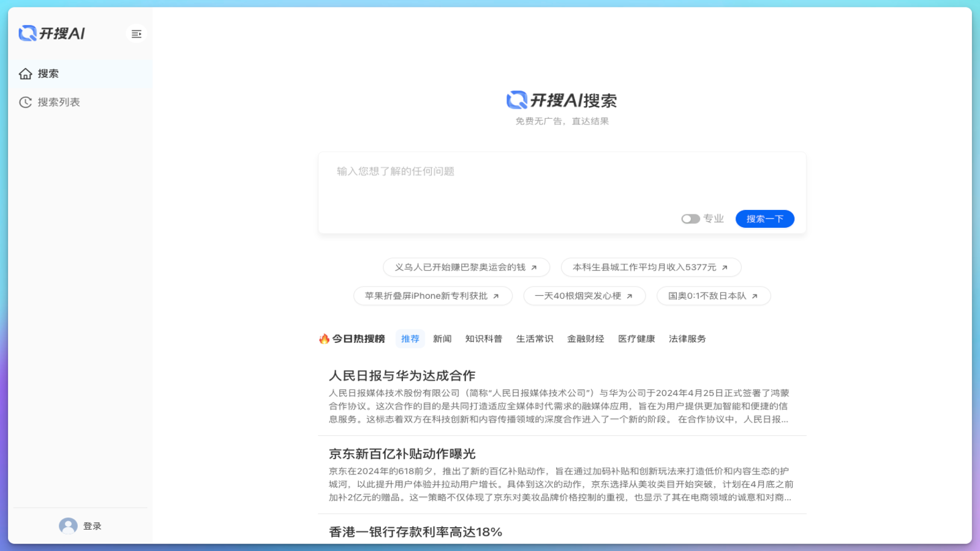The width and height of the screenshot is (980, 551).
Task: Open suggestion 苹果折叠屏iPhone新专利获批
Action: click(432, 296)
